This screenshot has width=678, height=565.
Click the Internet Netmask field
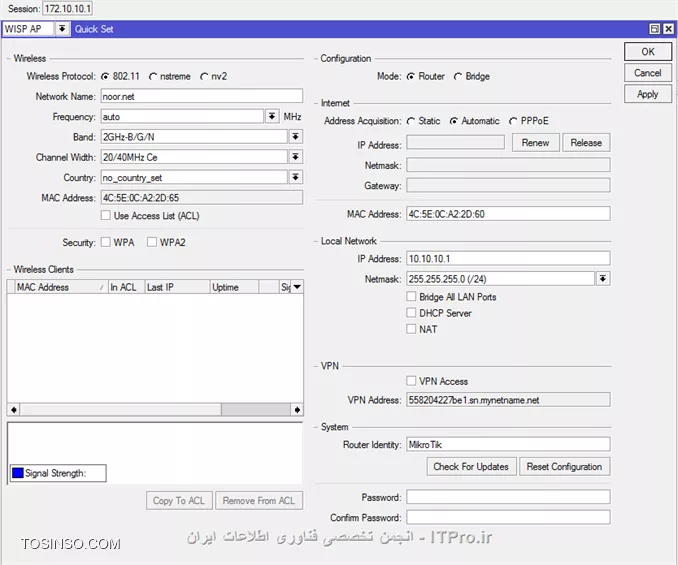coord(508,165)
